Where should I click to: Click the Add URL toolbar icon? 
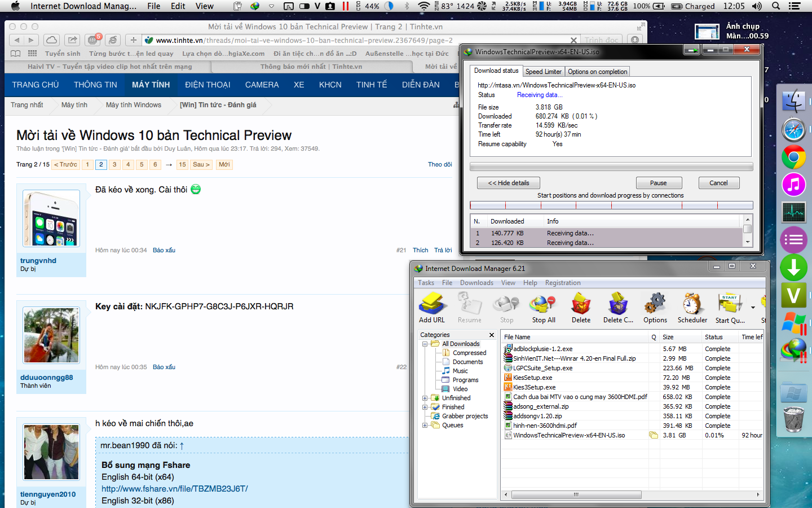432,308
